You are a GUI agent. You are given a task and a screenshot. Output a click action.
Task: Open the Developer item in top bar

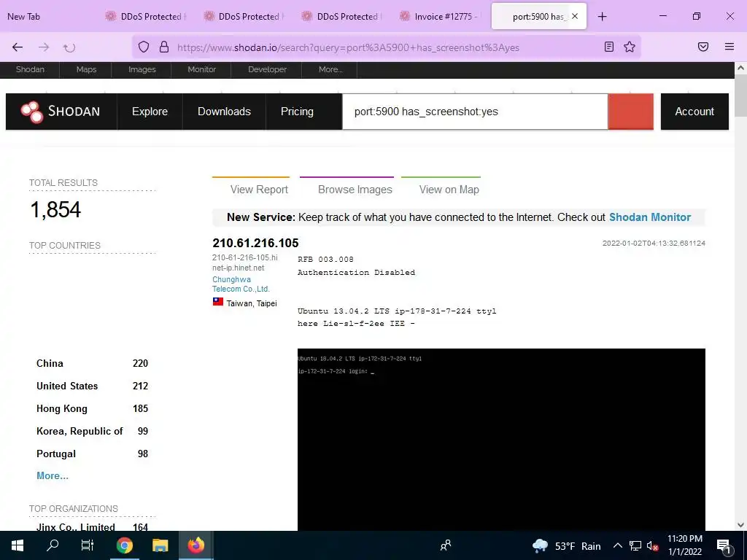point(267,69)
